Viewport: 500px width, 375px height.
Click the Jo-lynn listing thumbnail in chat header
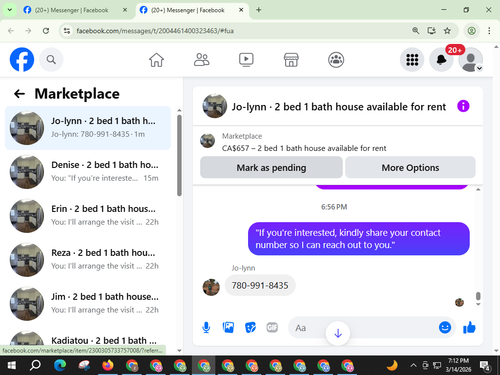[x=215, y=106]
